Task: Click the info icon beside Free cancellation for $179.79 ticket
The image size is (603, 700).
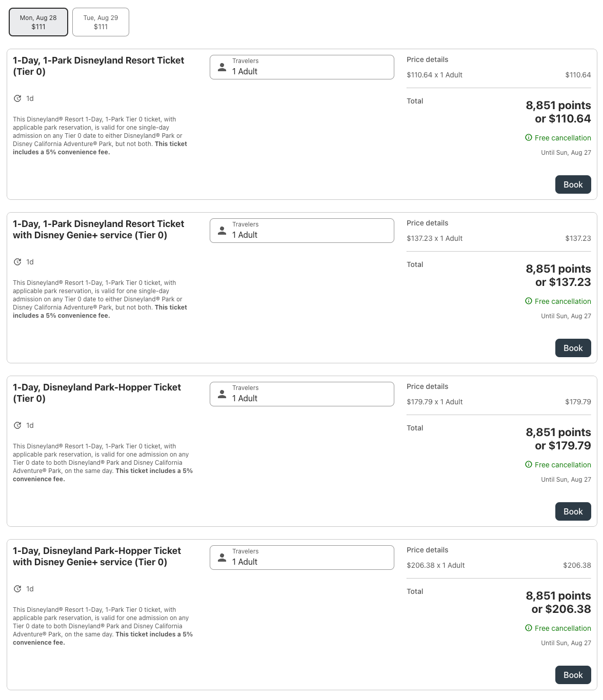Action: 529,464
